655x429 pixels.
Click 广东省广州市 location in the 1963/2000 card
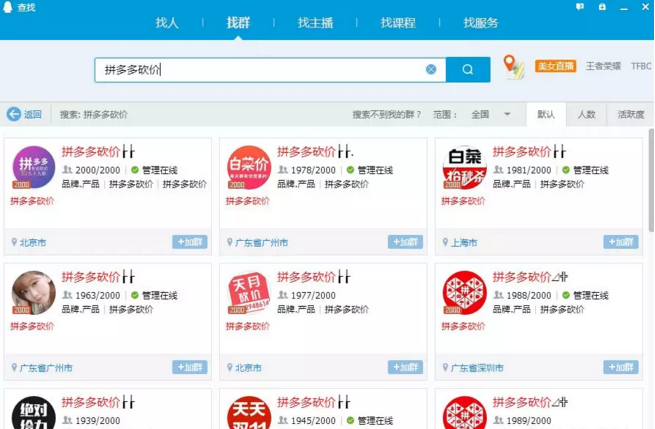click(46, 368)
